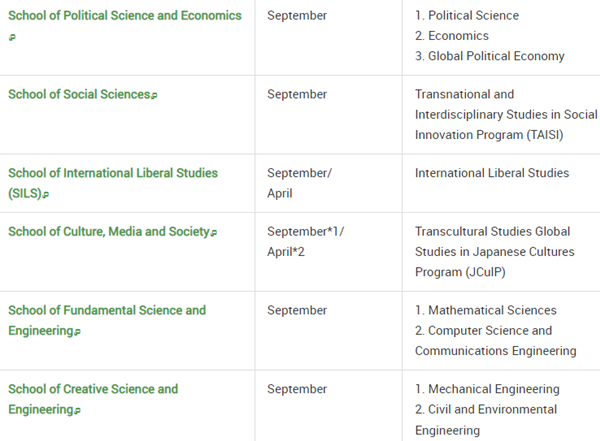Open School of Creative Science and Engineering link
600x441 pixels.
pyautogui.click(x=93, y=399)
